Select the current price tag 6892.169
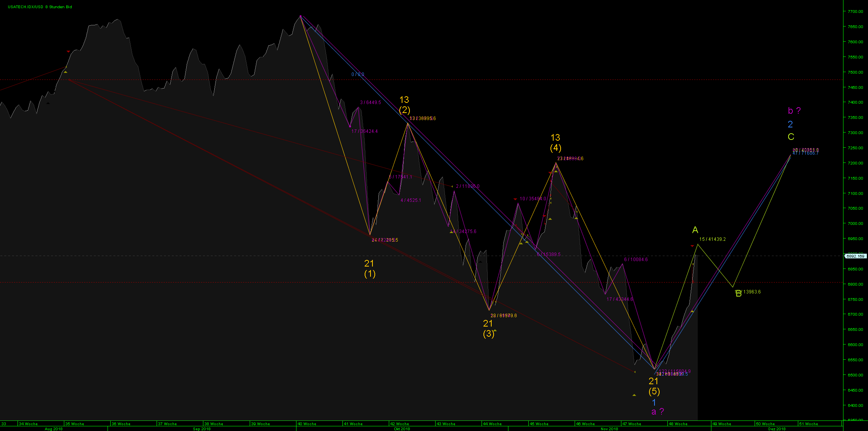The height and width of the screenshot is (431, 868). click(x=855, y=256)
